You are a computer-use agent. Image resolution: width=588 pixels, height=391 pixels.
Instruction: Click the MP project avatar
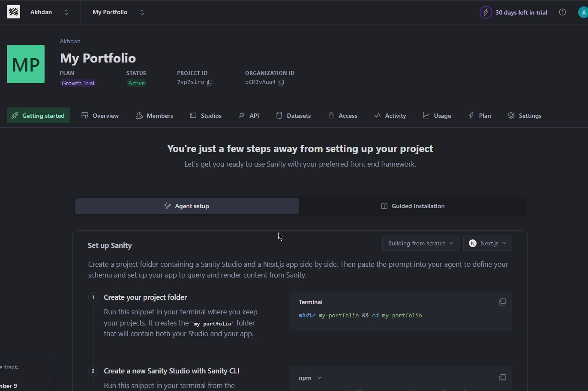pyautogui.click(x=26, y=64)
